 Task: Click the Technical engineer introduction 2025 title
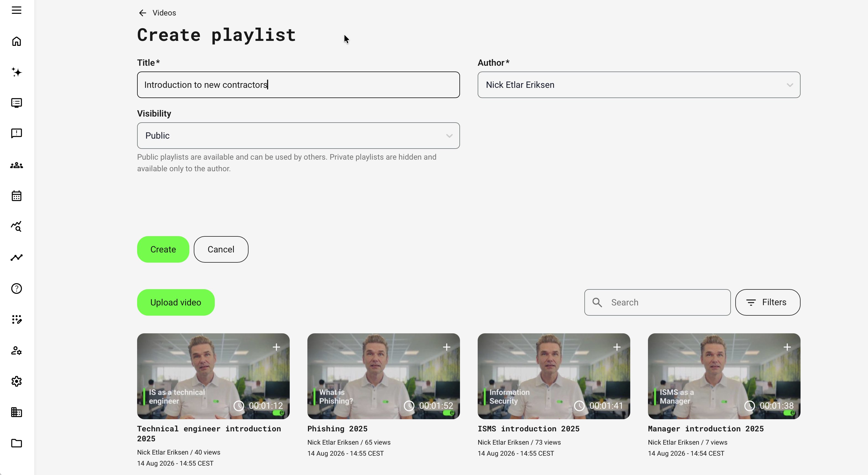[209, 434]
